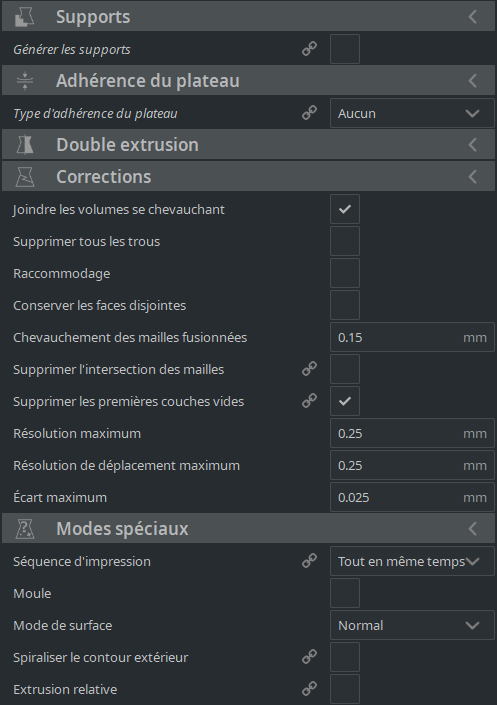497x705 pixels.
Task: Click the Résolution maximum value field
Action: pos(412,433)
